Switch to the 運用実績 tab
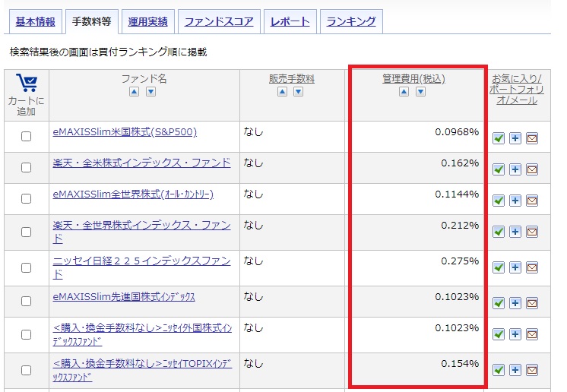 (148, 22)
